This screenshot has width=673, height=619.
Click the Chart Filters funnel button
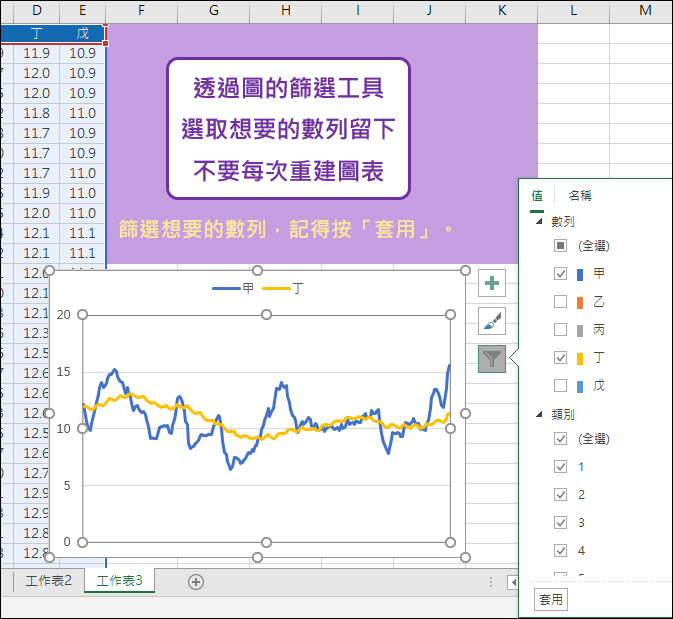pos(492,358)
